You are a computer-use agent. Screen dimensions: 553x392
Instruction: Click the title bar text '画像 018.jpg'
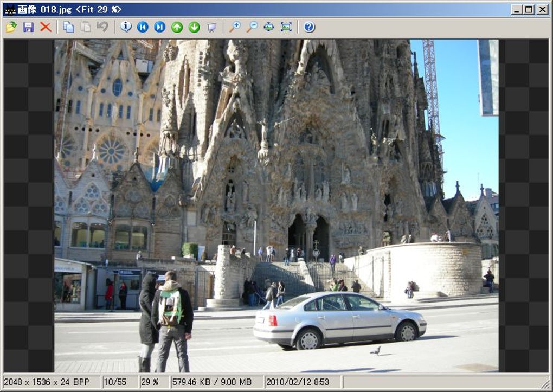45,10
